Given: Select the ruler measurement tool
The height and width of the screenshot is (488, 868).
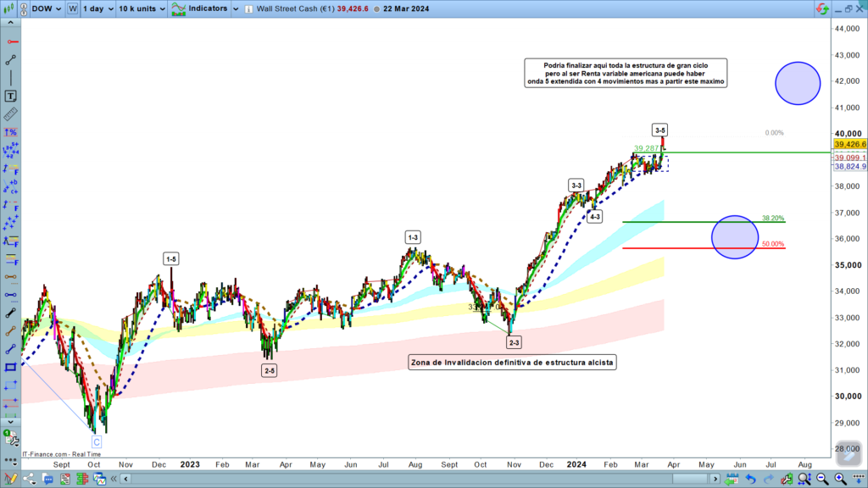Looking at the screenshot, I should coord(11,114).
